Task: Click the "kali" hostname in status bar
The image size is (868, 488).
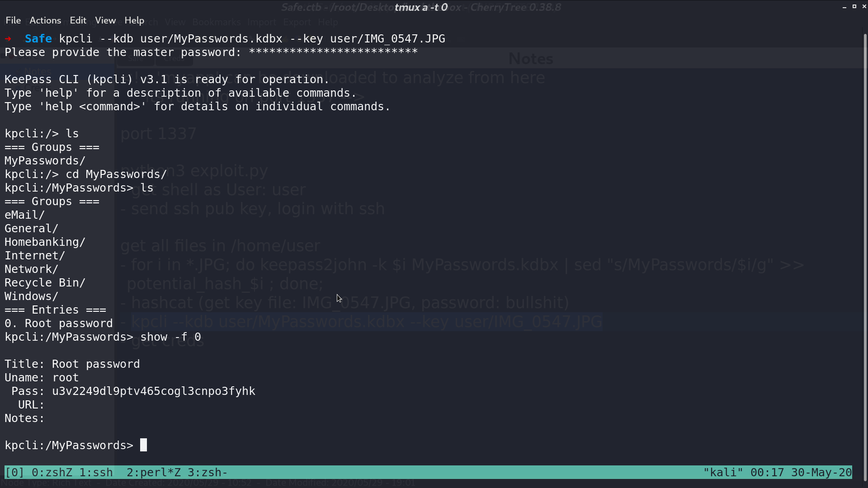Action: [723, 473]
